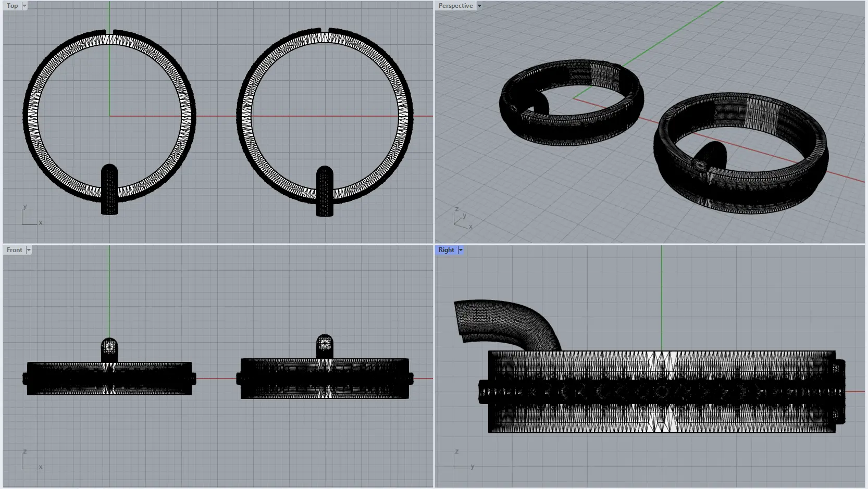Image resolution: width=868 pixels, height=489 pixels.
Task: Open the Perspective viewport menu arrow
Action: coord(479,6)
